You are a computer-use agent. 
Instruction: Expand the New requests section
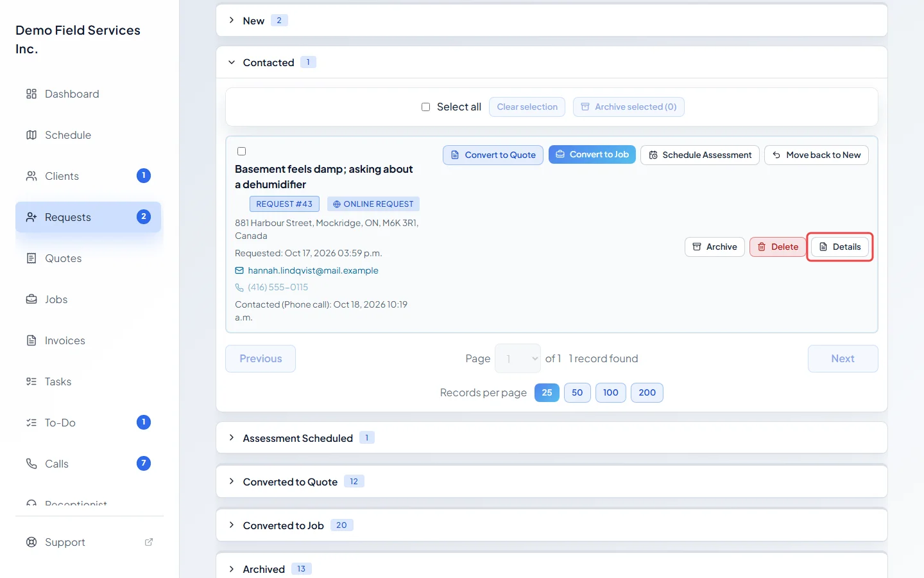[552, 21]
